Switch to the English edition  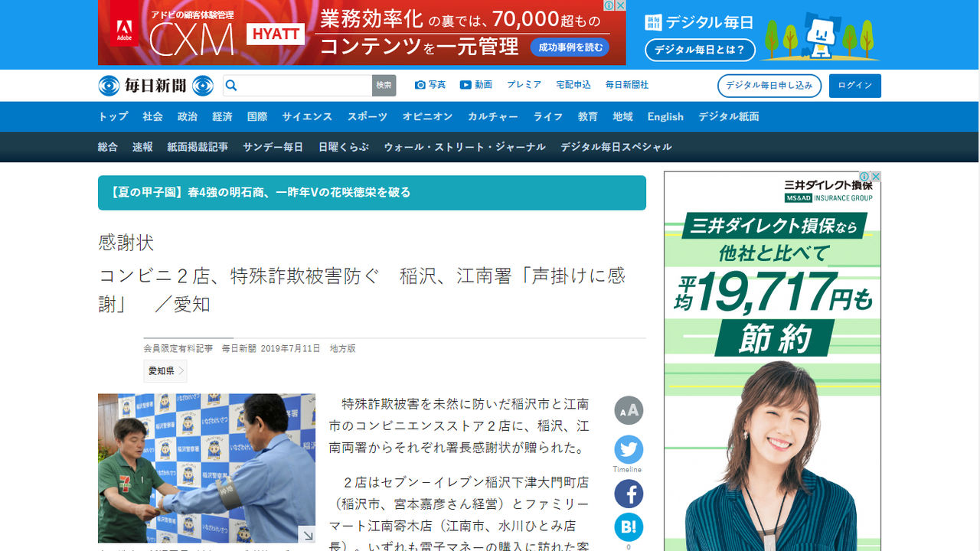click(x=665, y=116)
